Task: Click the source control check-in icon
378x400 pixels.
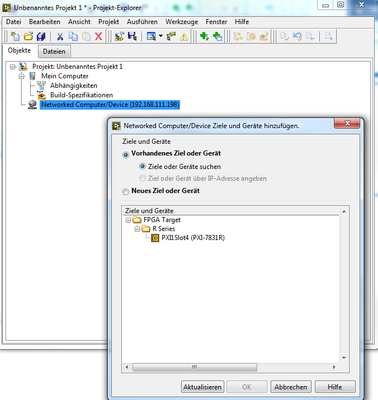Action: click(284, 36)
